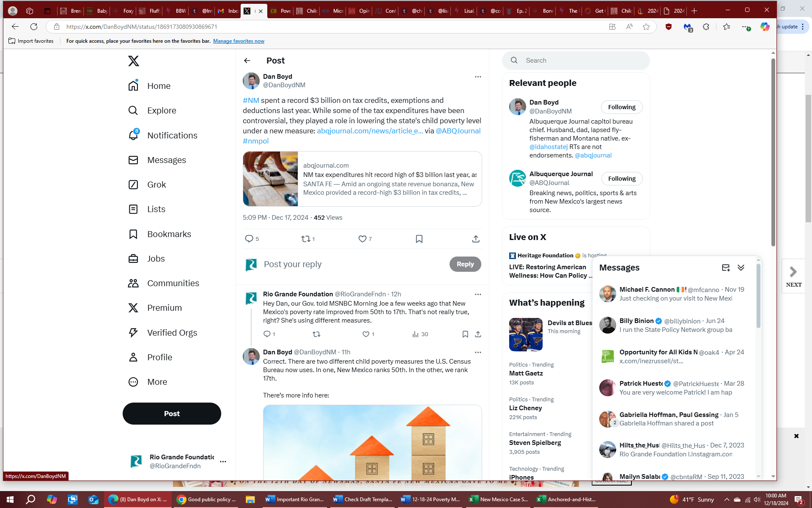Toggle Following for Albuquerque Journal

tap(621, 179)
